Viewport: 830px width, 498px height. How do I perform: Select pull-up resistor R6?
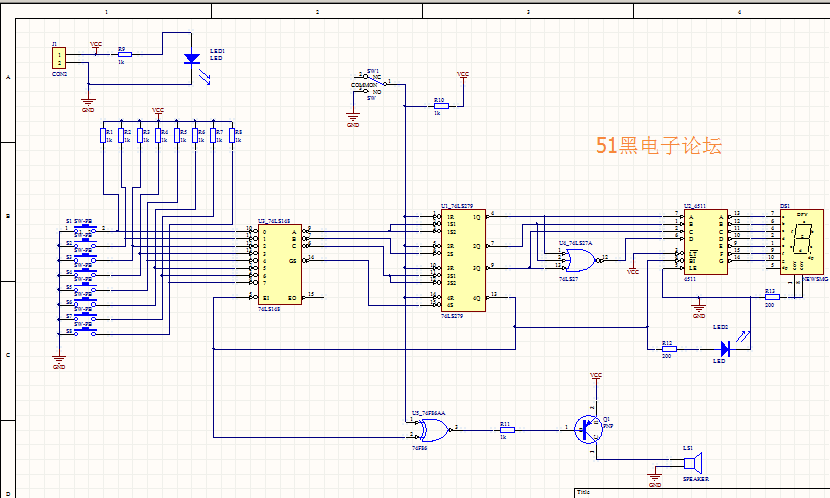(195, 135)
